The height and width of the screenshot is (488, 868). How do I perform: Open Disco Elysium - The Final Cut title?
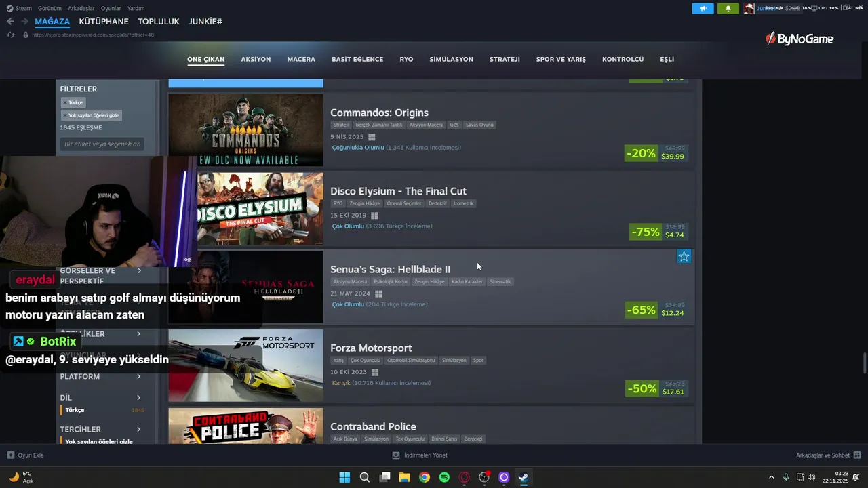tap(398, 191)
